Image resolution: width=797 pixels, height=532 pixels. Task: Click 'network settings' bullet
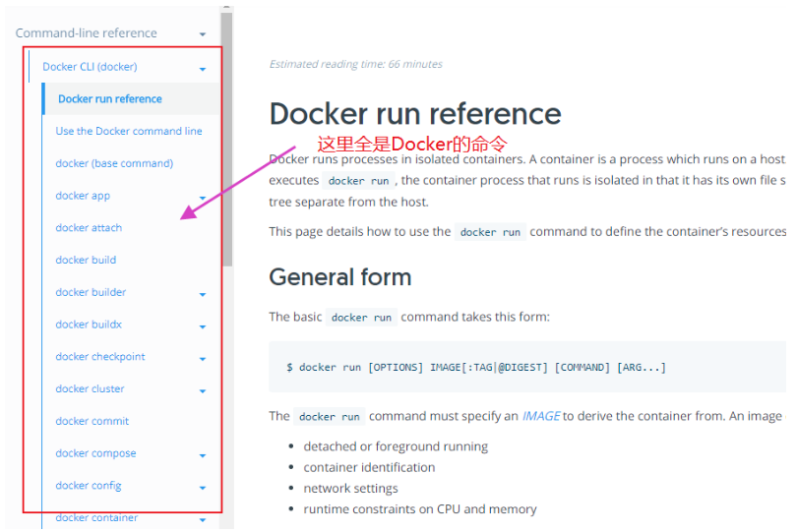[x=350, y=489]
